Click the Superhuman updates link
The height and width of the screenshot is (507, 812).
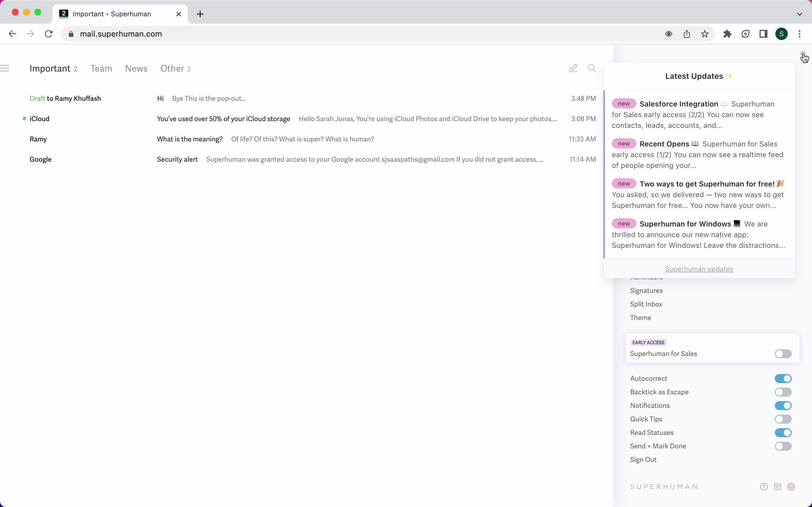(699, 269)
